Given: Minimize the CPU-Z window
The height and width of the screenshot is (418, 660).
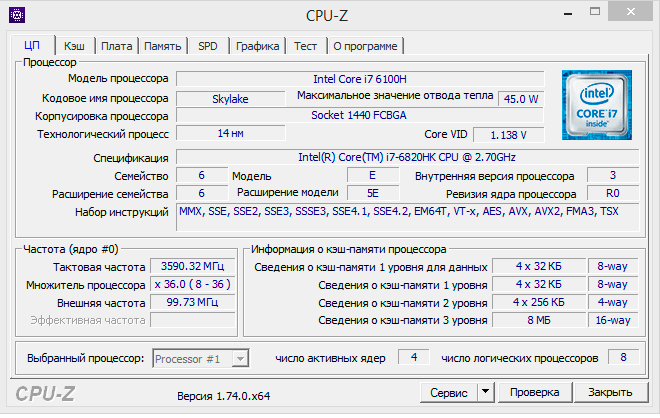Looking at the screenshot, I should click(x=568, y=13).
